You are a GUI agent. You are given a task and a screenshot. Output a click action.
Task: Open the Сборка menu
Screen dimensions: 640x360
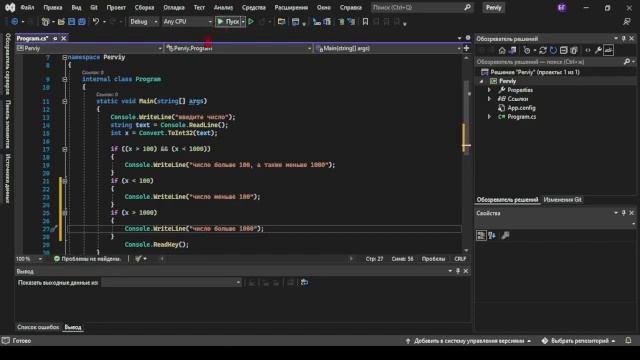pos(144,8)
